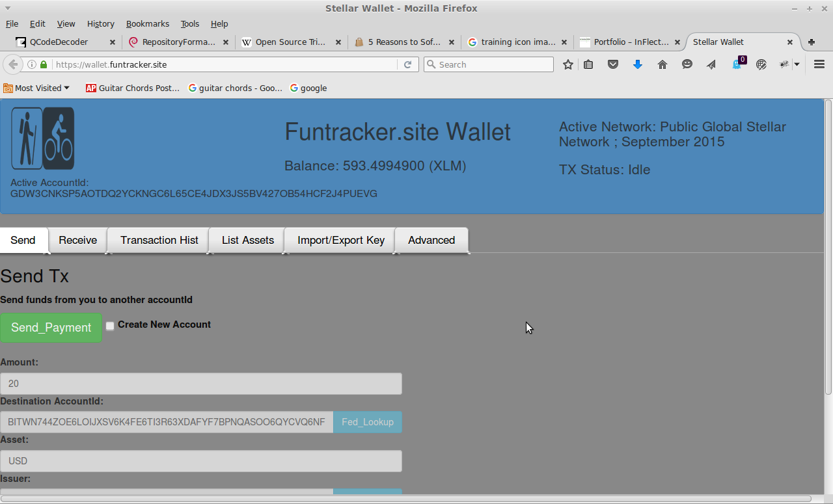Click the Fed_Lookup button
The width and height of the screenshot is (833, 504).
click(x=367, y=422)
